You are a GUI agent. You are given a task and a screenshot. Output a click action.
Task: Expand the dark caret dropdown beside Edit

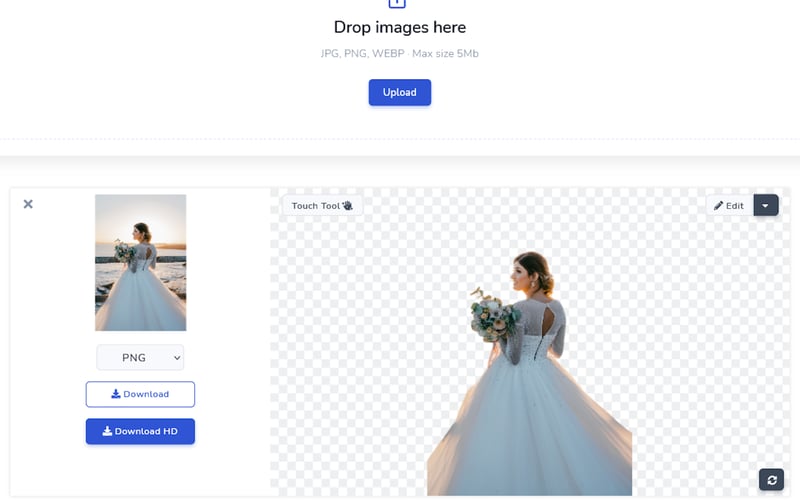766,206
